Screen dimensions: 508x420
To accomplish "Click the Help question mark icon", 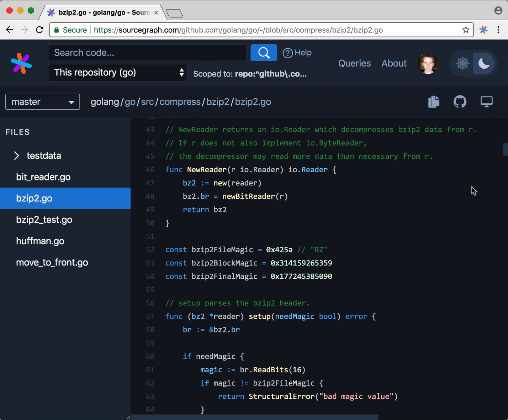I will tap(287, 53).
